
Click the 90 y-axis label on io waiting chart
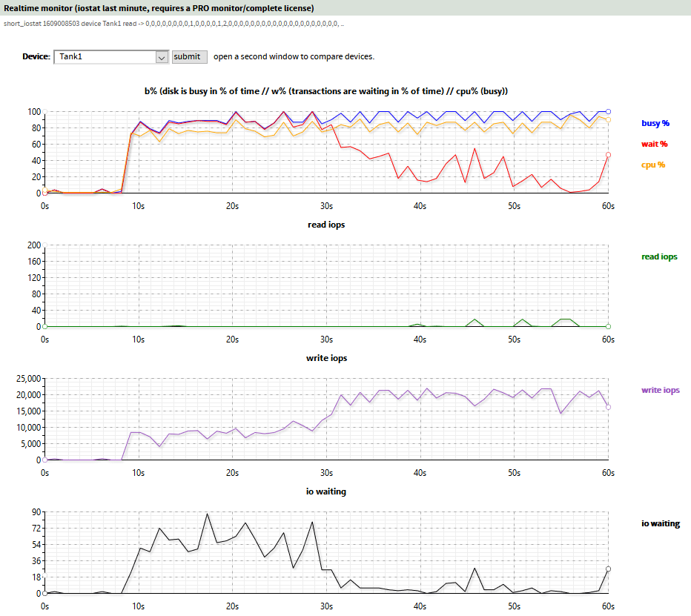36,512
